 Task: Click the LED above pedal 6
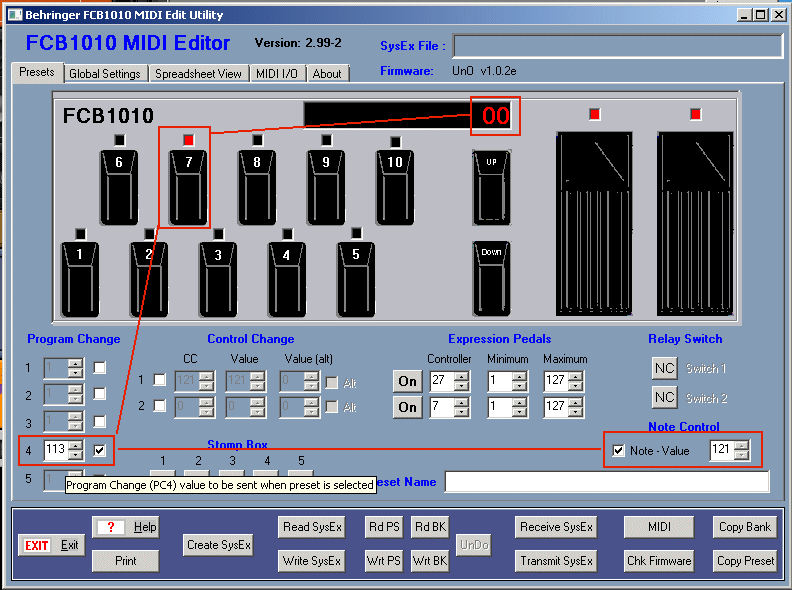click(x=119, y=140)
